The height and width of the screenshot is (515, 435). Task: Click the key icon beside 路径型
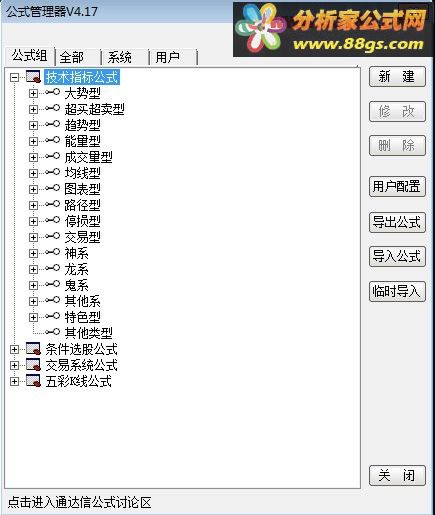53,204
